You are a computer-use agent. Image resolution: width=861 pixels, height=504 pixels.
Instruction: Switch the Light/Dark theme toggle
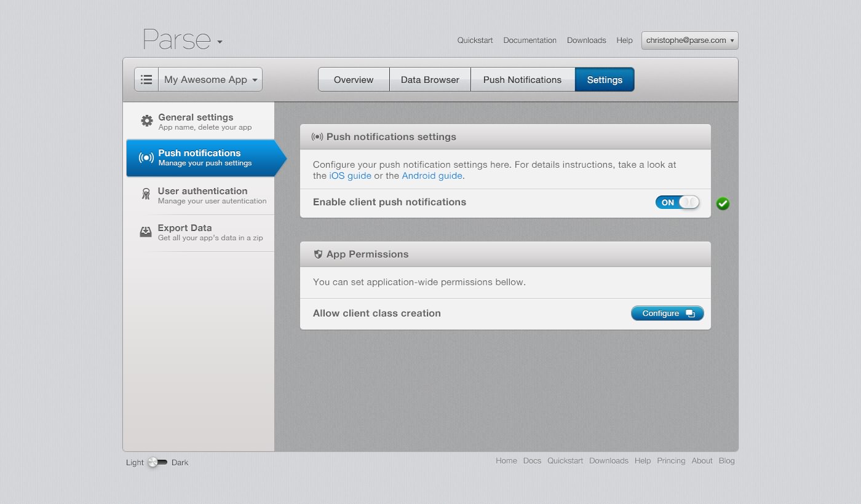point(157,462)
